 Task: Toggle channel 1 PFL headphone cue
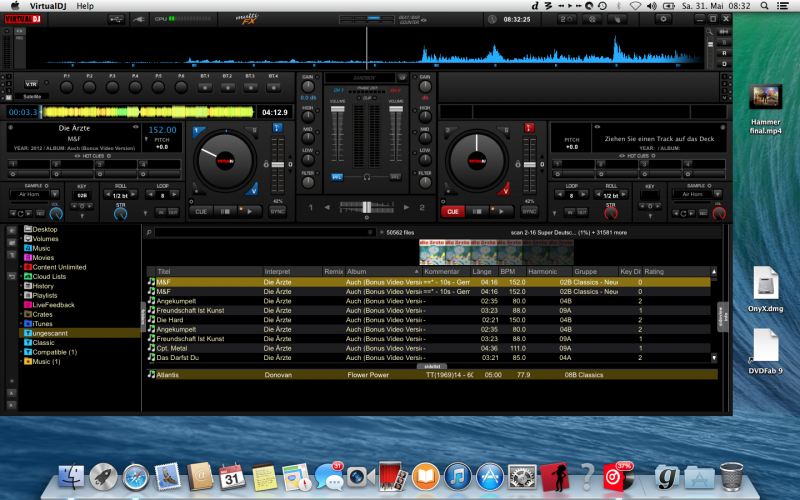(x=337, y=177)
